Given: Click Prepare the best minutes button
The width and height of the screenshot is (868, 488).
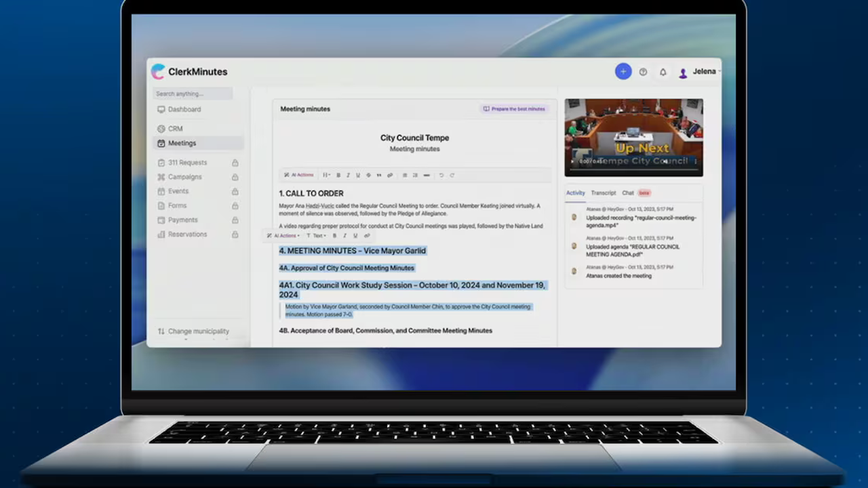Looking at the screenshot, I should click(x=514, y=109).
